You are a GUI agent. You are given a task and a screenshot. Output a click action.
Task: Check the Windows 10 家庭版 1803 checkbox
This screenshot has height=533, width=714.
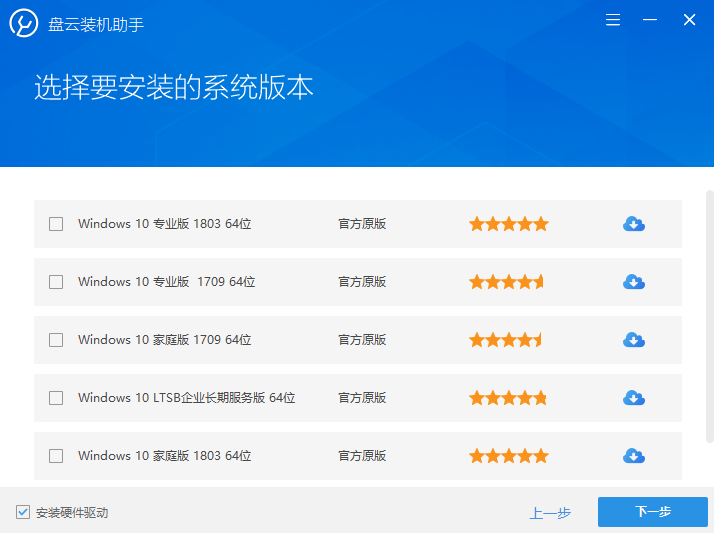pyautogui.click(x=56, y=456)
